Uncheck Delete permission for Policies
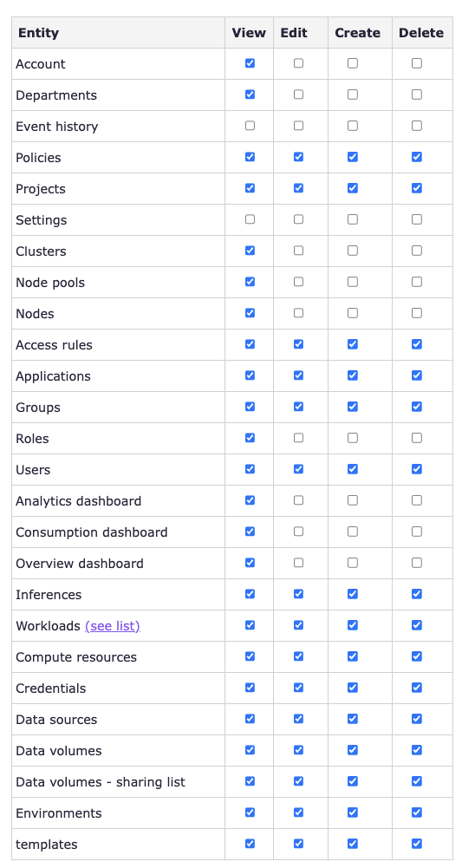This screenshot has height=868, width=462. (x=417, y=157)
